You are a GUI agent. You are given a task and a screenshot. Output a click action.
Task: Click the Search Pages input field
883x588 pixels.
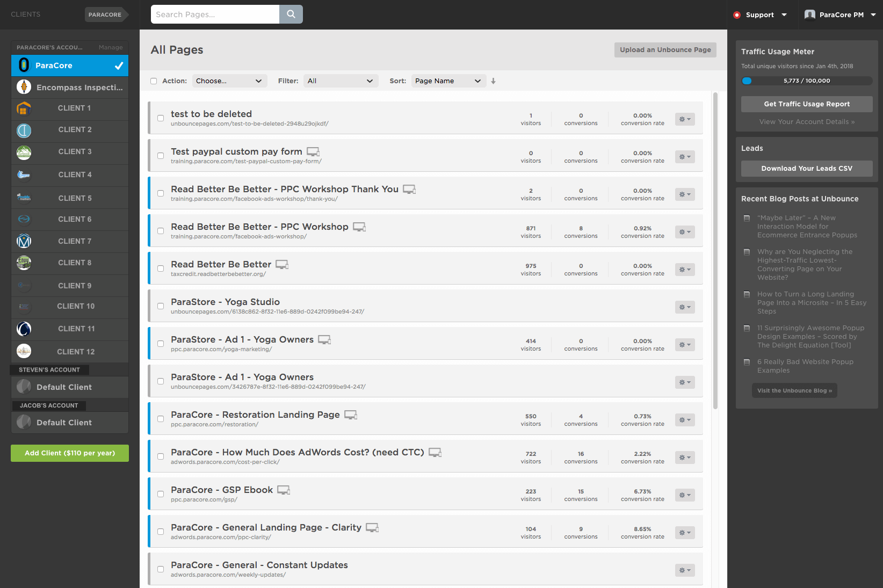coord(215,14)
